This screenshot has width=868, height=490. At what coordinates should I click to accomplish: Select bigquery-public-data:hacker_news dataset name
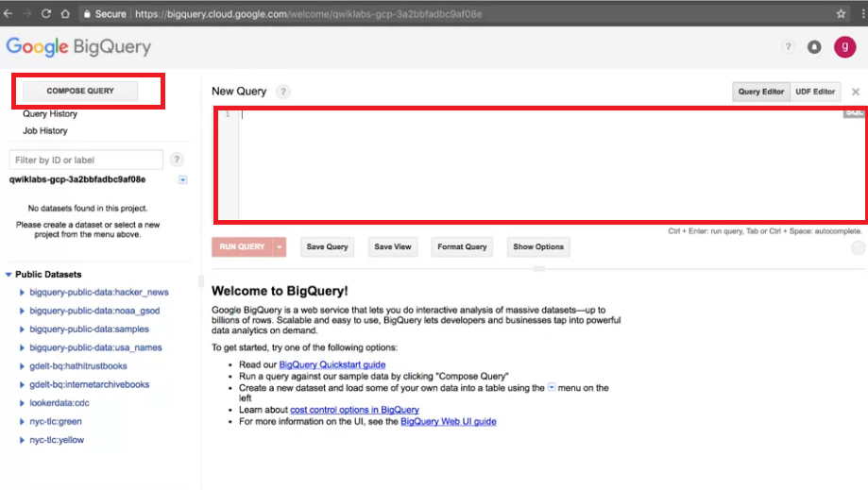click(99, 292)
